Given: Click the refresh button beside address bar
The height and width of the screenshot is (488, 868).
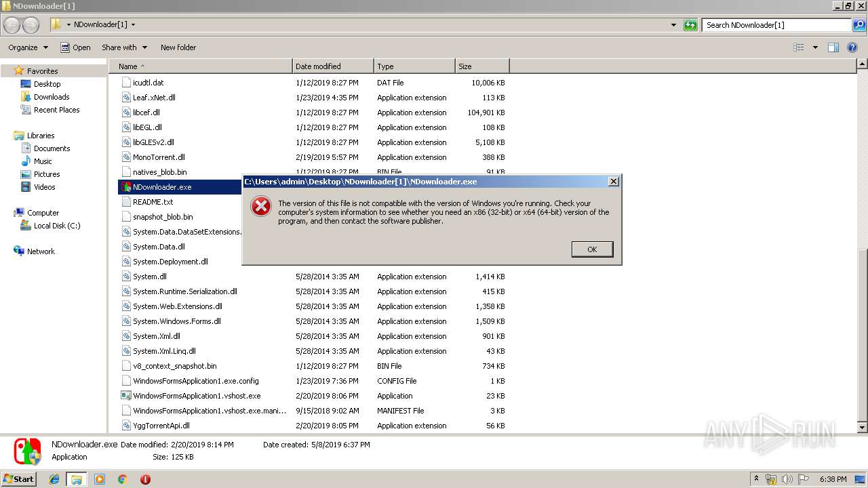Looking at the screenshot, I should tap(690, 25).
